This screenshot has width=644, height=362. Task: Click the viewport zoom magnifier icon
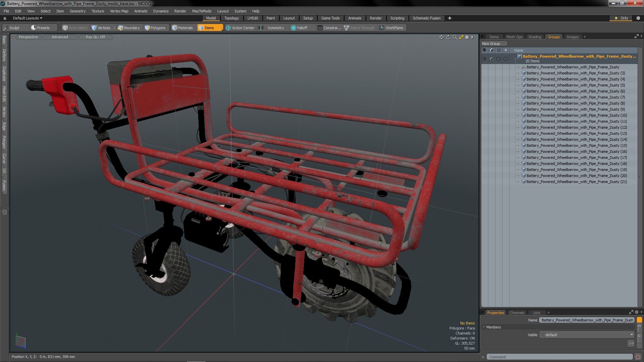(455, 37)
